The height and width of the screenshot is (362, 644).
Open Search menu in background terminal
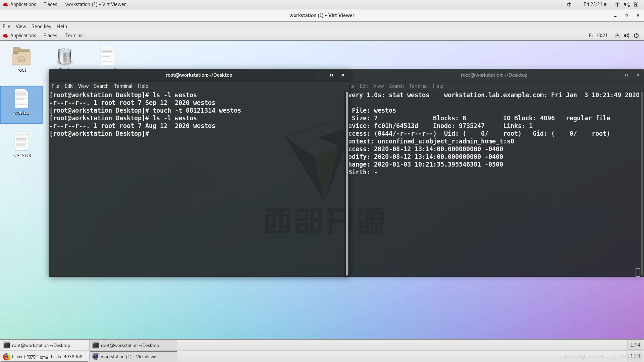396,86
